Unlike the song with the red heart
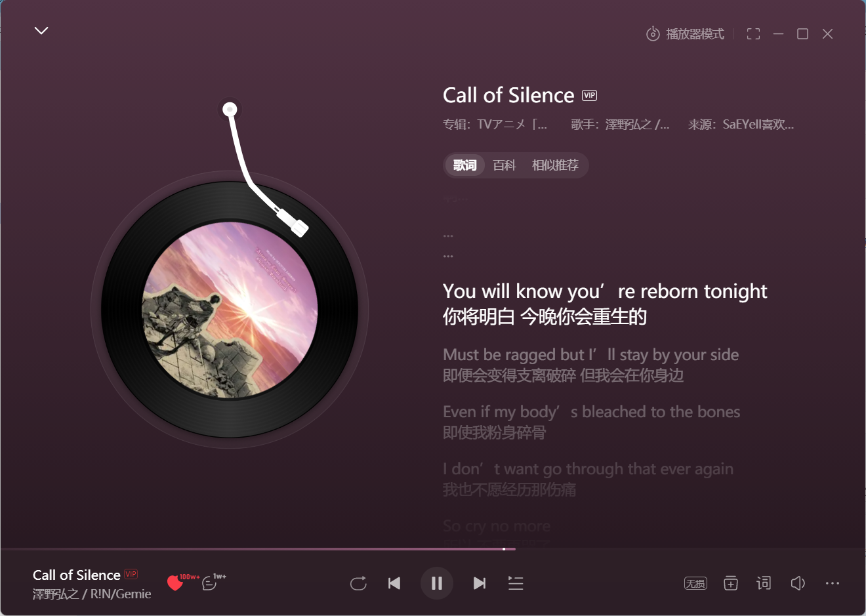The height and width of the screenshot is (616, 866). [175, 583]
